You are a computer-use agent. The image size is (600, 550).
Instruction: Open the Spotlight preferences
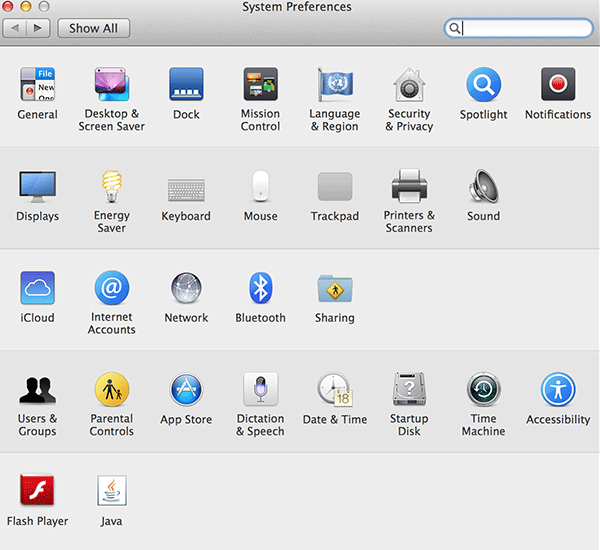tap(483, 86)
